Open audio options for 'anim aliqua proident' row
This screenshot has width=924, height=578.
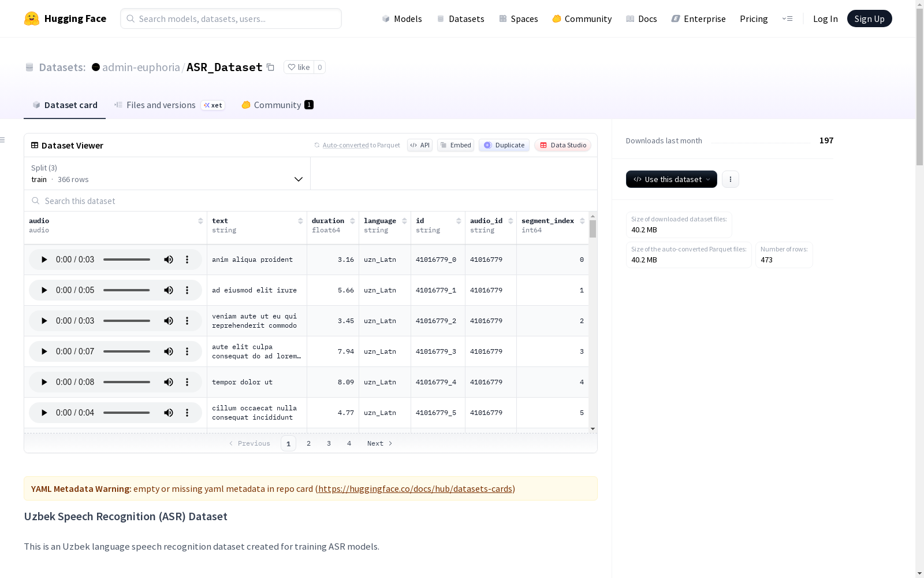tap(187, 260)
